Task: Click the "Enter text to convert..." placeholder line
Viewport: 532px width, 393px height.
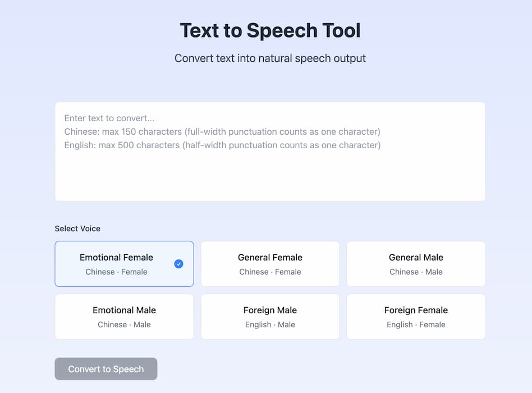Action: [109, 118]
